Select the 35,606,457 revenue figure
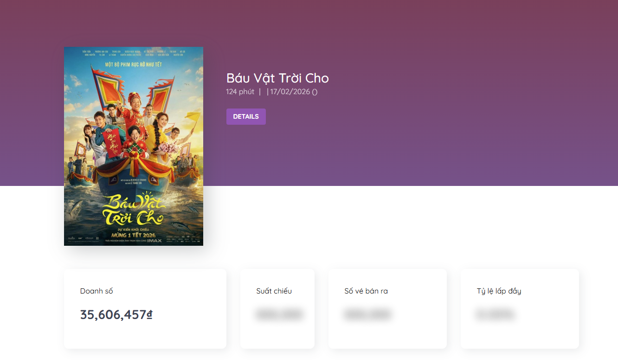The image size is (618, 364). [113, 315]
